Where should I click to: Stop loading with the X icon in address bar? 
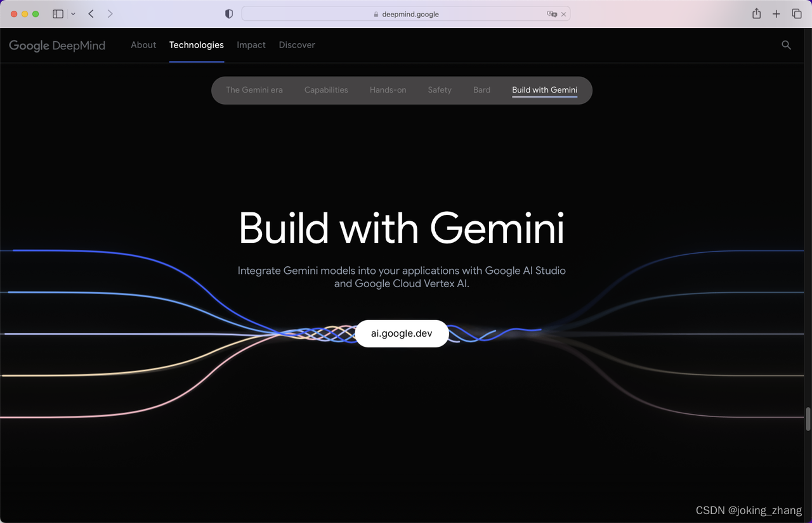tap(564, 14)
